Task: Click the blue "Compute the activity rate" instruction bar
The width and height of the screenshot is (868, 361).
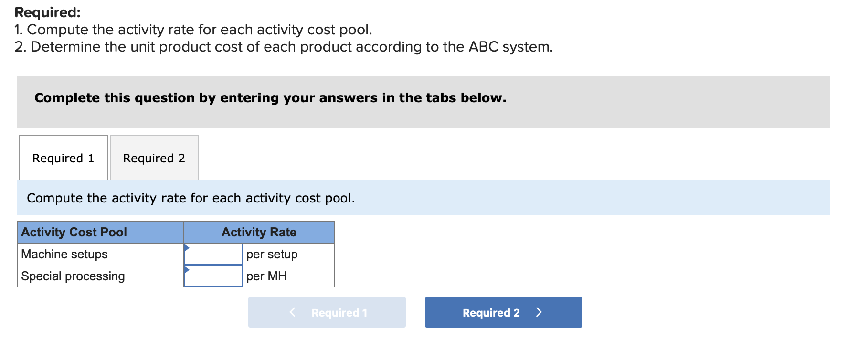Action: 191,198
